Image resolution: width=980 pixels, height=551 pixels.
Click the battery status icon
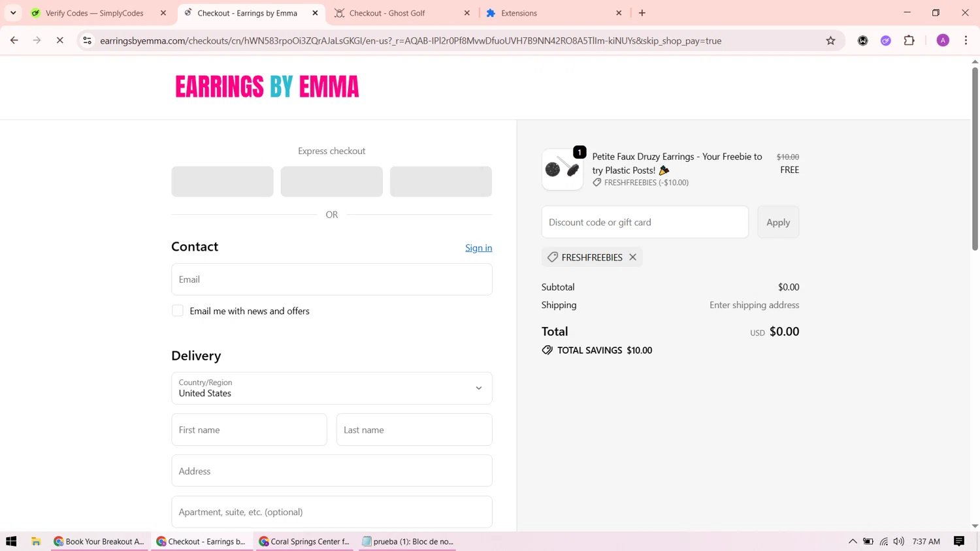coord(868,541)
